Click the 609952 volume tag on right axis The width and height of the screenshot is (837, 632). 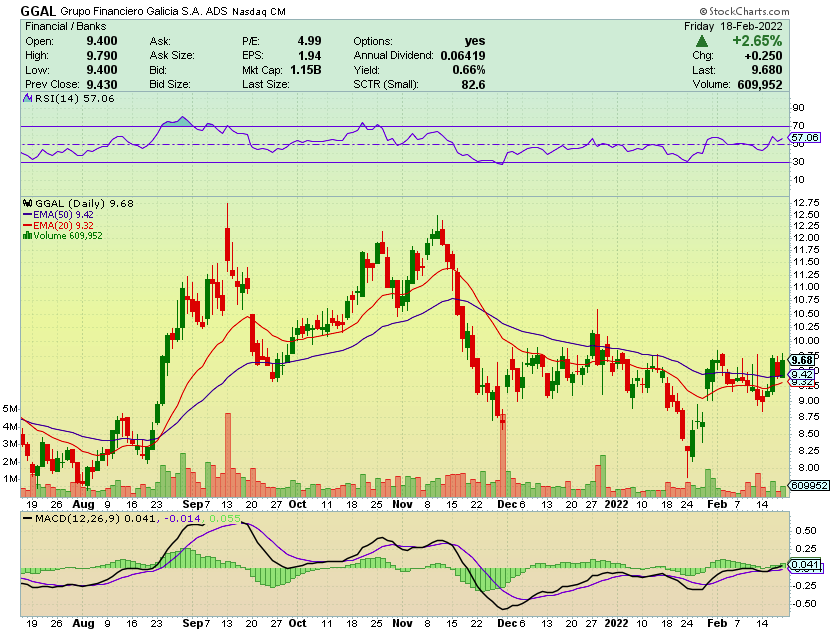[x=808, y=486]
